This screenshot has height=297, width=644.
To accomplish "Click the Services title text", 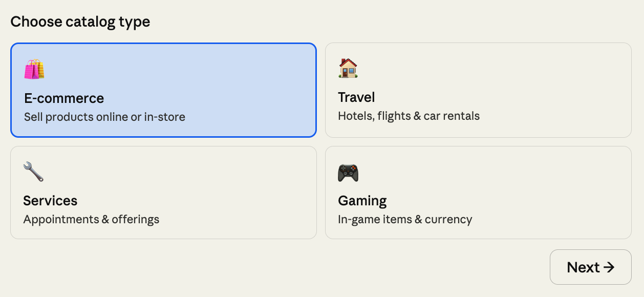I will coord(50,201).
